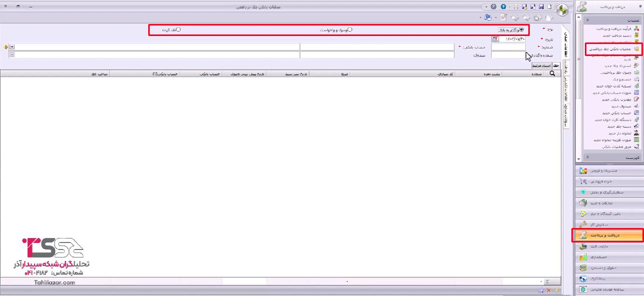The width and height of the screenshot is (644, 296).
Task: Open the 'مشتریان و فروش' module
Action: pos(609,170)
